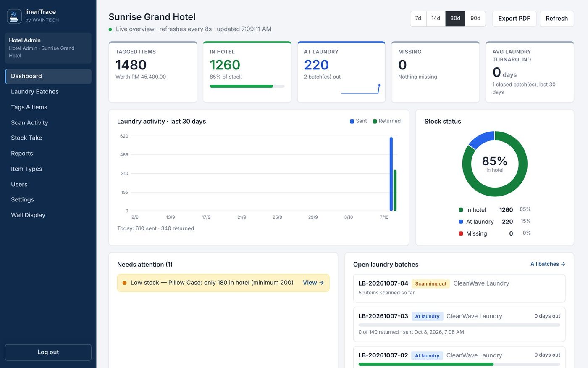Select the 30d time range

pyautogui.click(x=455, y=19)
